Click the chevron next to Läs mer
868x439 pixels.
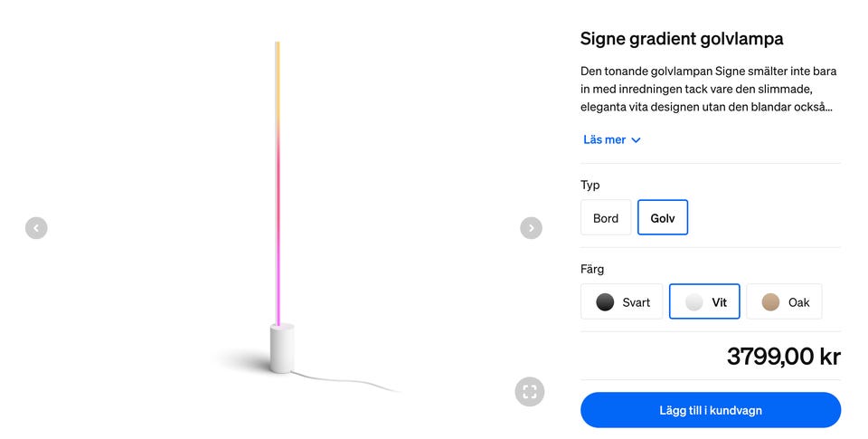[x=636, y=140]
